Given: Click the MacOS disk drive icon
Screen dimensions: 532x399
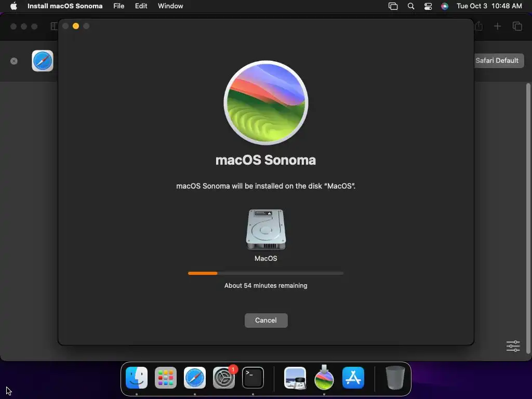Looking at the screenshot, I should (x=265, y=229).
